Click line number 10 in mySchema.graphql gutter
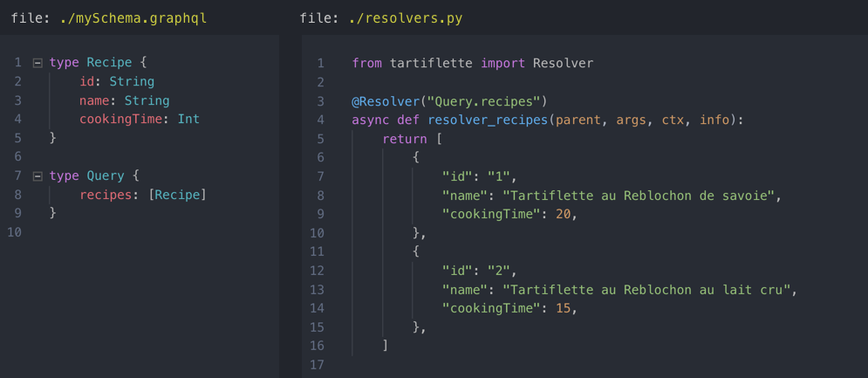This screenshot has width=868, height=378. (x=14, y=232)
